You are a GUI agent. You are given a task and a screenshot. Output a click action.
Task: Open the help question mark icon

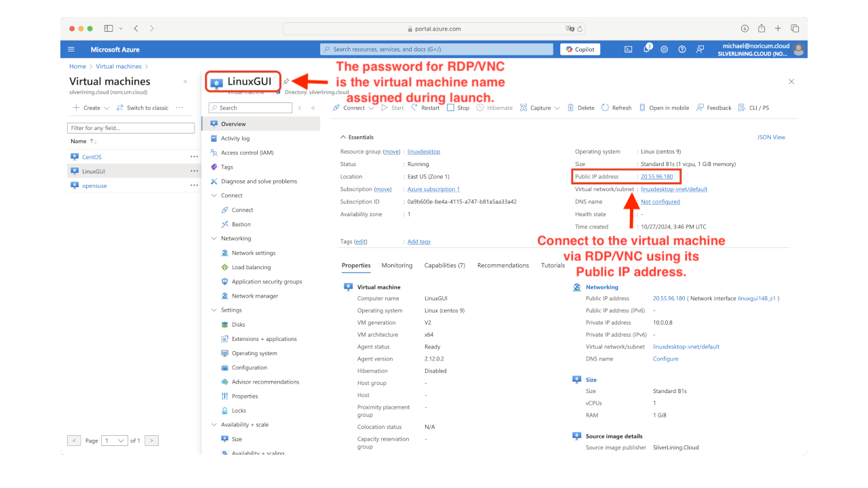[682, 49]
